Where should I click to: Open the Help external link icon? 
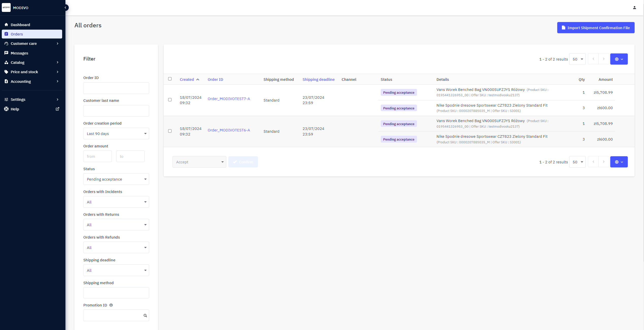coord(58,109)
